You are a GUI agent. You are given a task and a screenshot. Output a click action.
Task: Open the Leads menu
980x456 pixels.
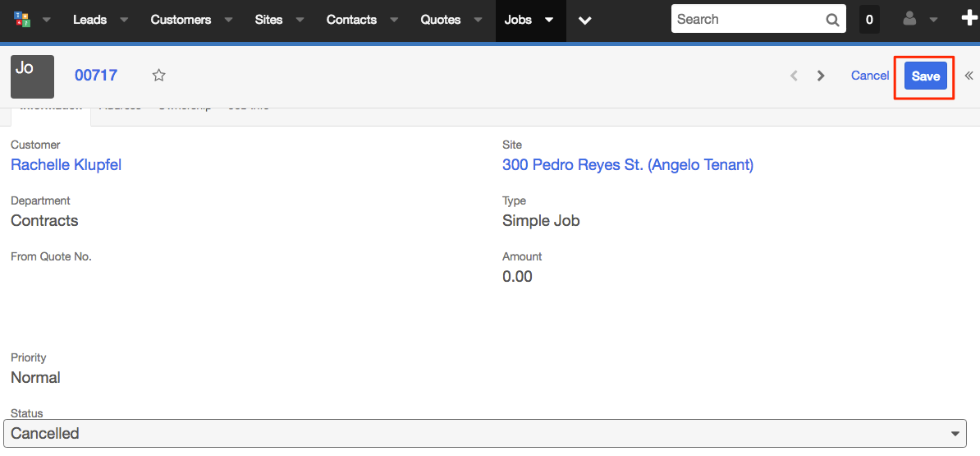point(90,20)
